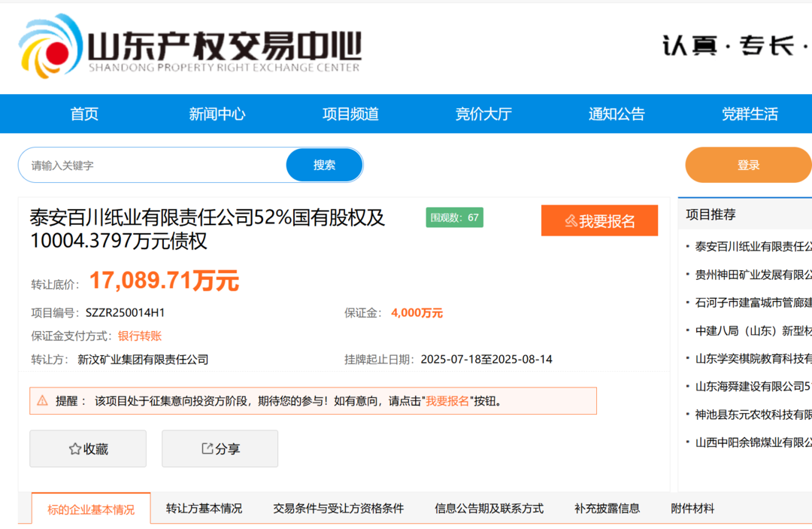Open the 附件材料 tab

point(692,509)
